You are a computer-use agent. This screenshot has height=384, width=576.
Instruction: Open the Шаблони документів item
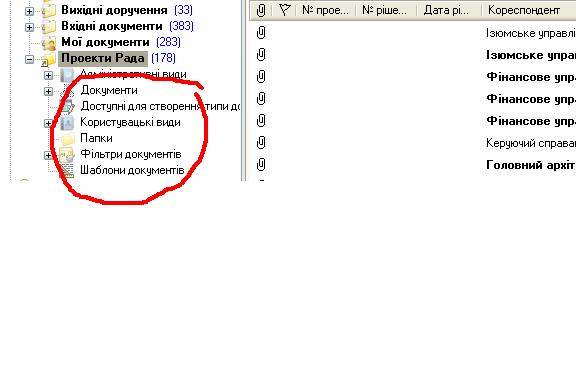132,170
